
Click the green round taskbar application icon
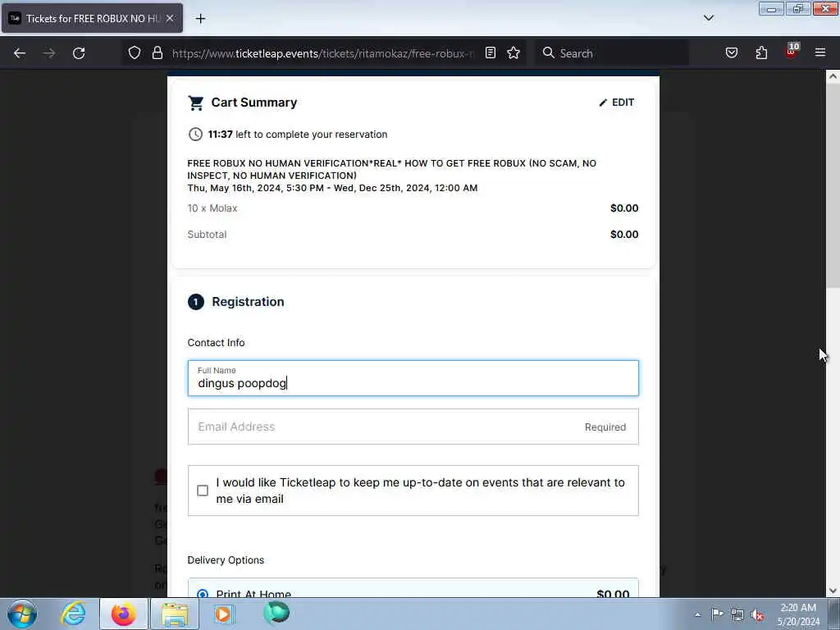pos(276,613)
